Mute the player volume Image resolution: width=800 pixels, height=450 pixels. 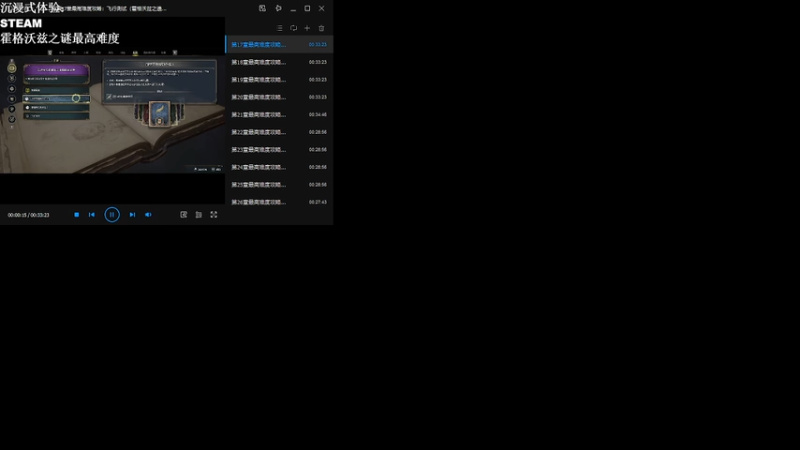(148, 215)
